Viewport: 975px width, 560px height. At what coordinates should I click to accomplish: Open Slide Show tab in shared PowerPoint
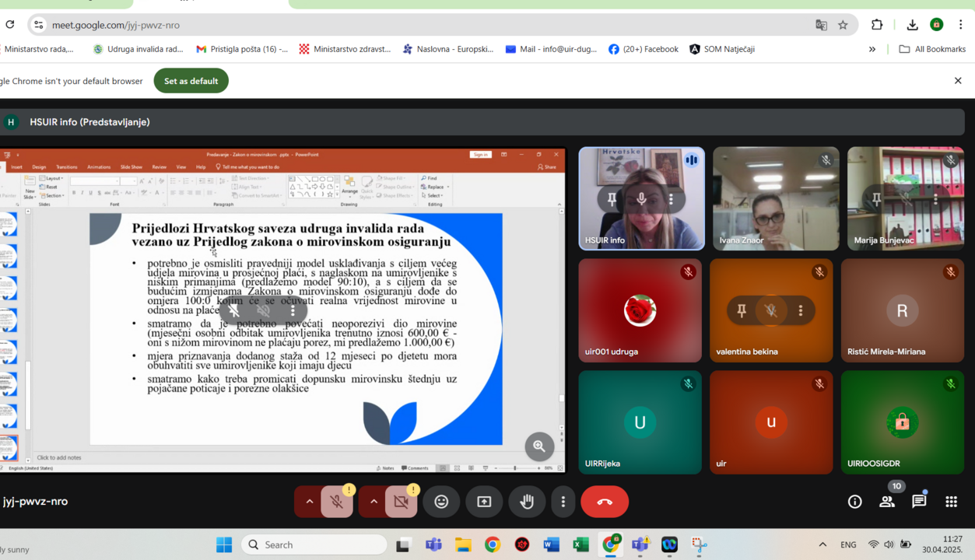point(132,167)
